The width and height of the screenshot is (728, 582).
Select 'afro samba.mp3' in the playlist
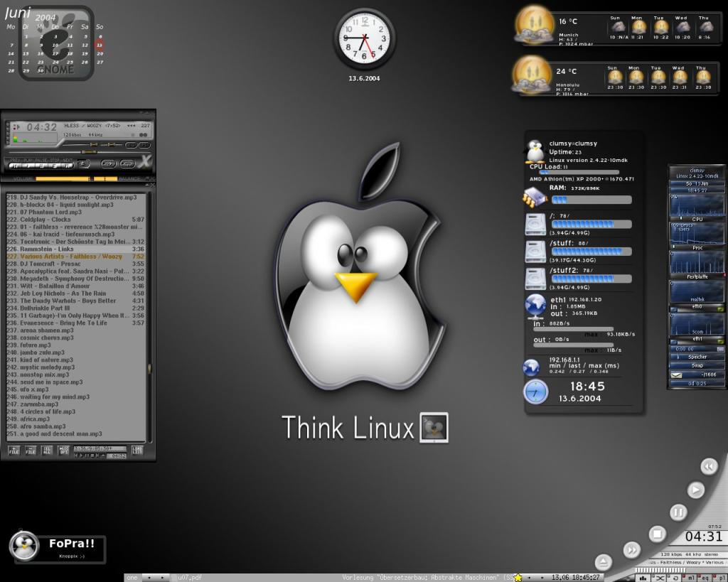point(75,426)
